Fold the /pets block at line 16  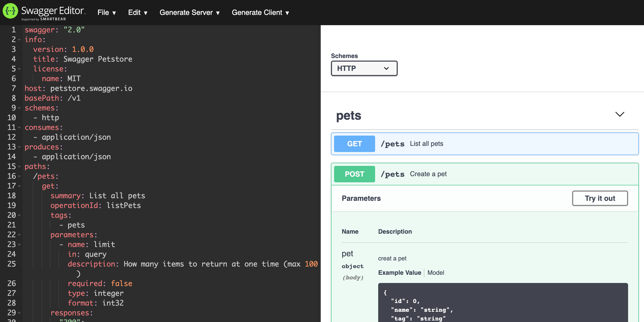point(19,176)
